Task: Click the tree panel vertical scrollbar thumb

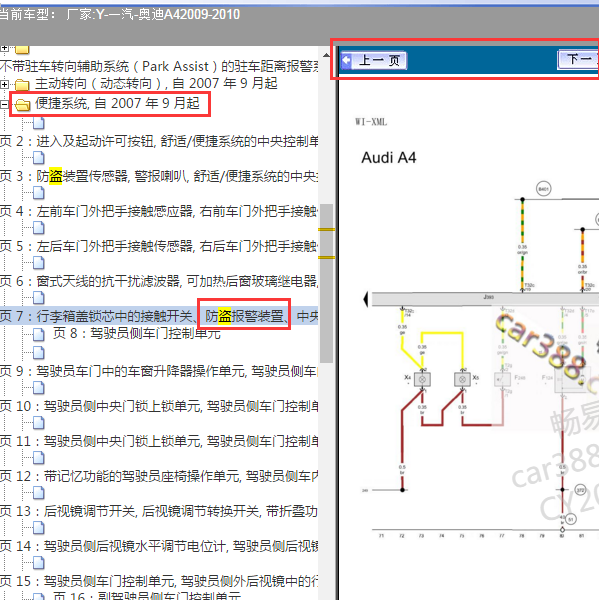Action: pos(326,283)
